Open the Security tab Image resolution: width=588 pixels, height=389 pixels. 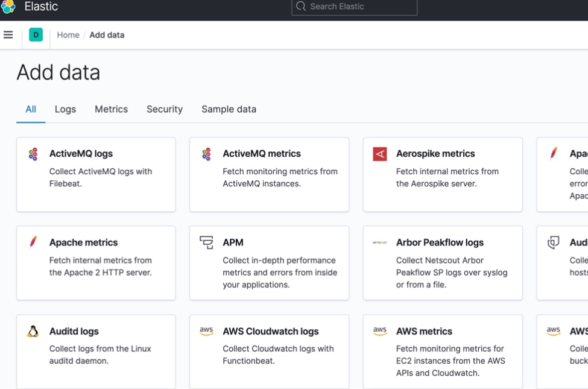tap(164, 109)
